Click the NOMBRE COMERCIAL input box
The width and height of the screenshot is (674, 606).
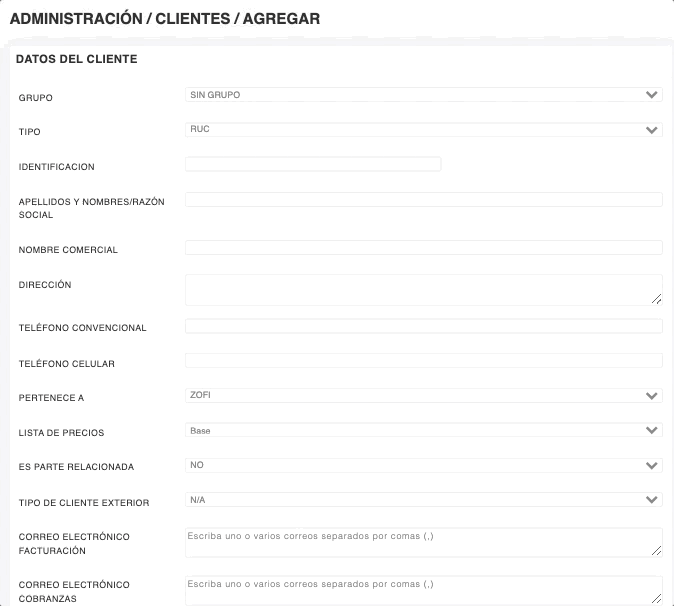(x=423, y=248)
